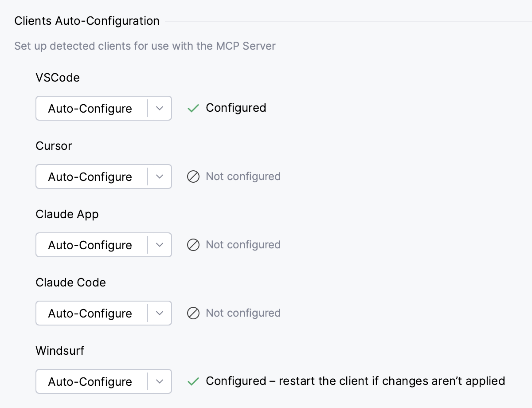
Task: Expand the Claude Code Auto-Configure dropdown chevron
Action: pyautogui.click(x=160, y=313)
